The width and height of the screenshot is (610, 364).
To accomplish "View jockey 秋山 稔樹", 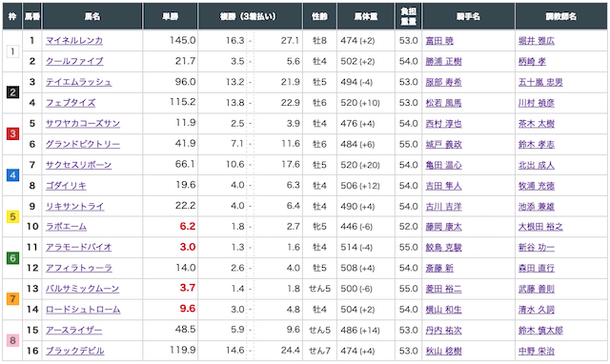I will [443, 352].
